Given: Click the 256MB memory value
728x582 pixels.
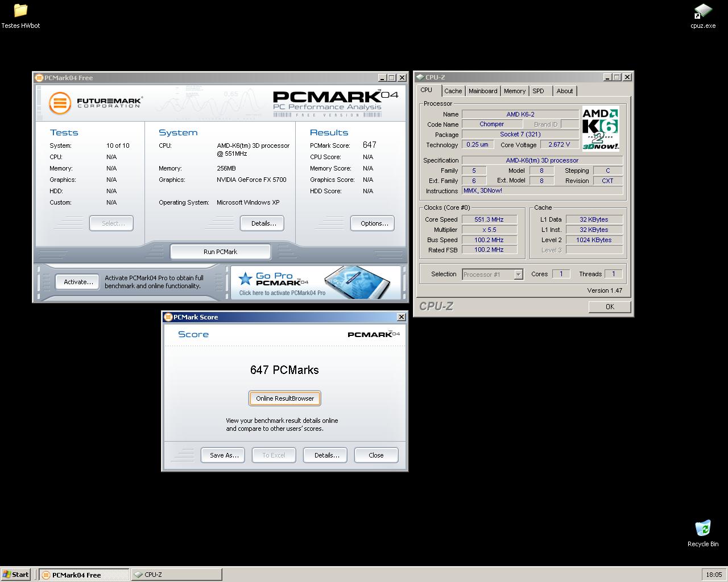Looking at the screenshot, I should click(226, 168).
